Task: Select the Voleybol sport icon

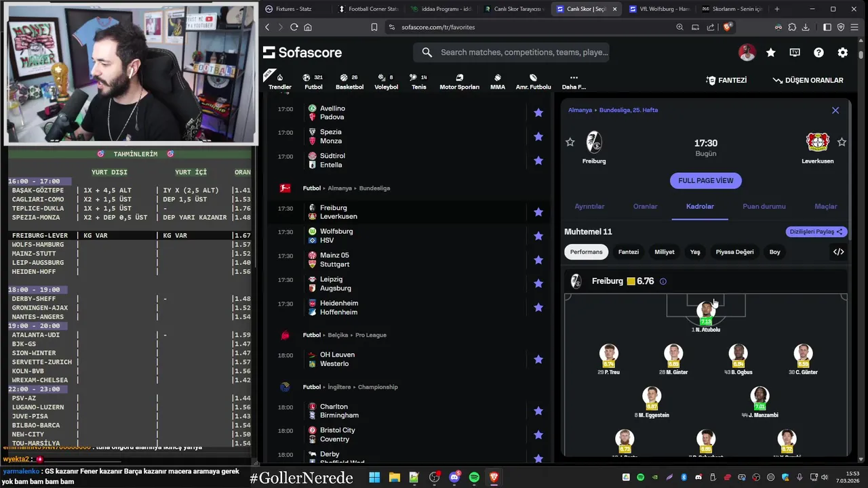Action: coord(387,81)
